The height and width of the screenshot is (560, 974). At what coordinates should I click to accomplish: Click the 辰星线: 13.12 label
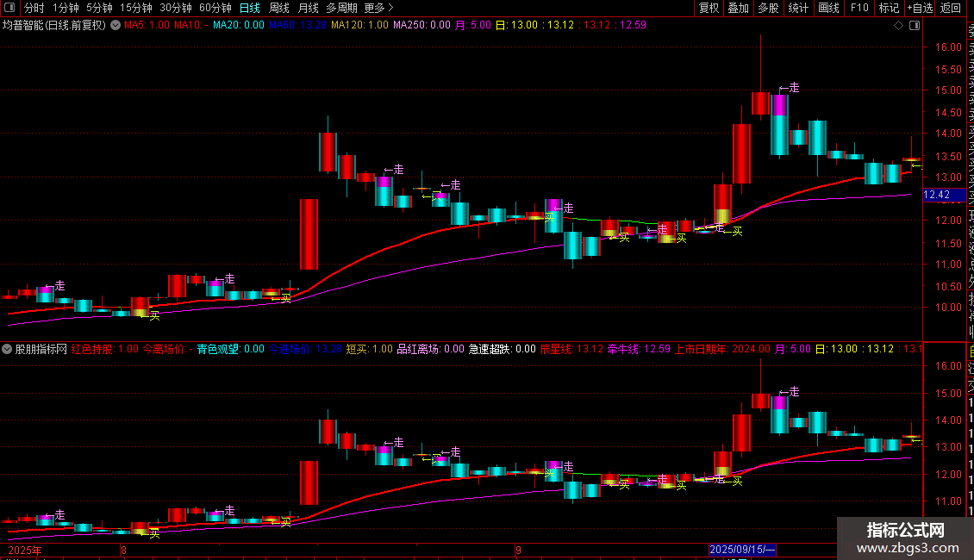(x=571, y=349)
